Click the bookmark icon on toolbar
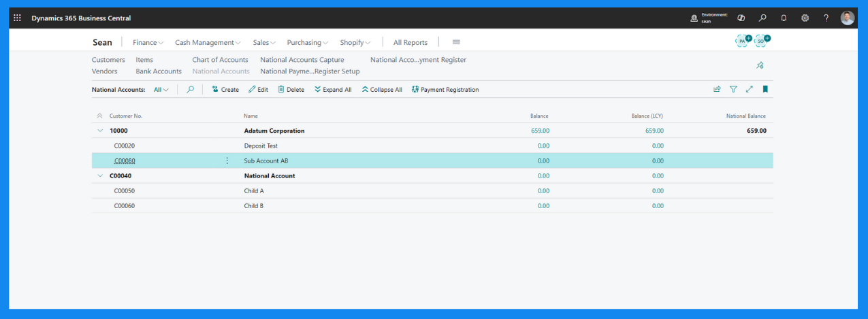The height and width of the screenshot is (319, 868). pyautogui.click(x=765, y=89)
